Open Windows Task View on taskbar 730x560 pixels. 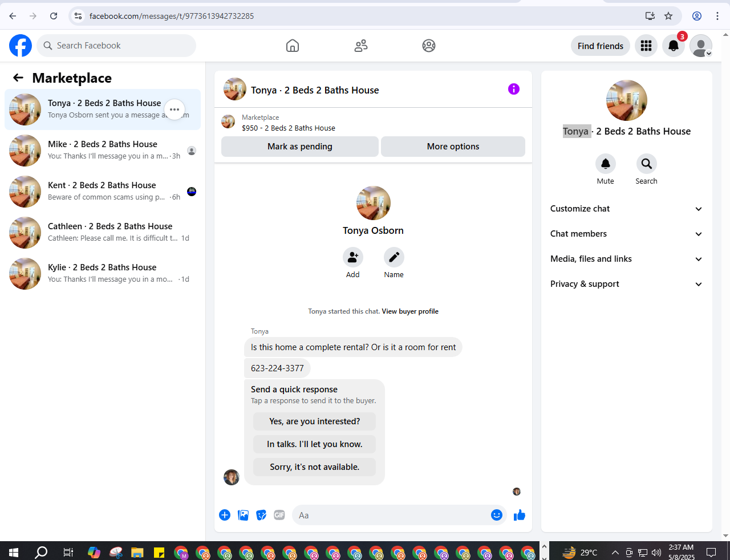tap(68, 552)
